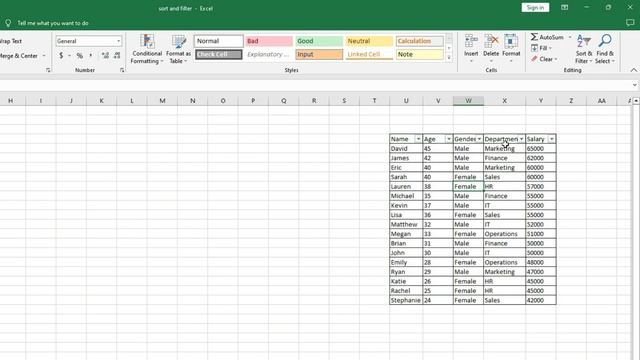This screenshot has width=640, height=360.
Task: Open the Format cells menu
Action: click(x=511, y=49)
